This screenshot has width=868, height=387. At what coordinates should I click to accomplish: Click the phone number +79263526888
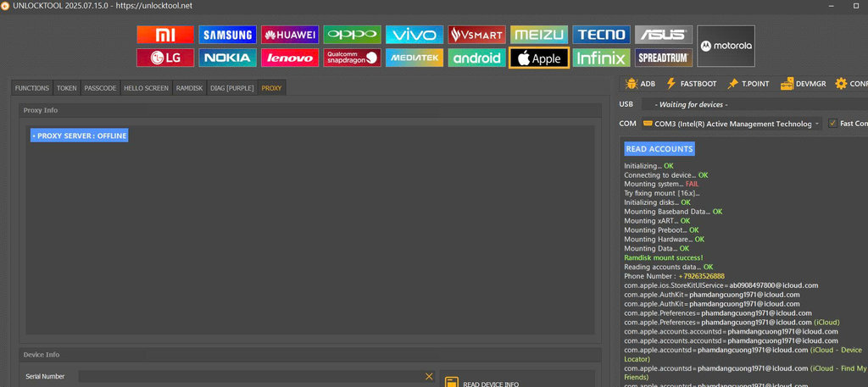(701, 276)
